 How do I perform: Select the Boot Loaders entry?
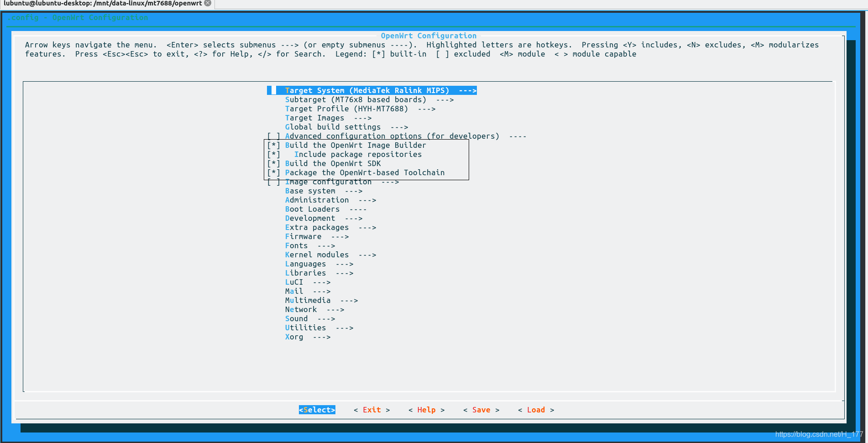click(x=326, y=209)
